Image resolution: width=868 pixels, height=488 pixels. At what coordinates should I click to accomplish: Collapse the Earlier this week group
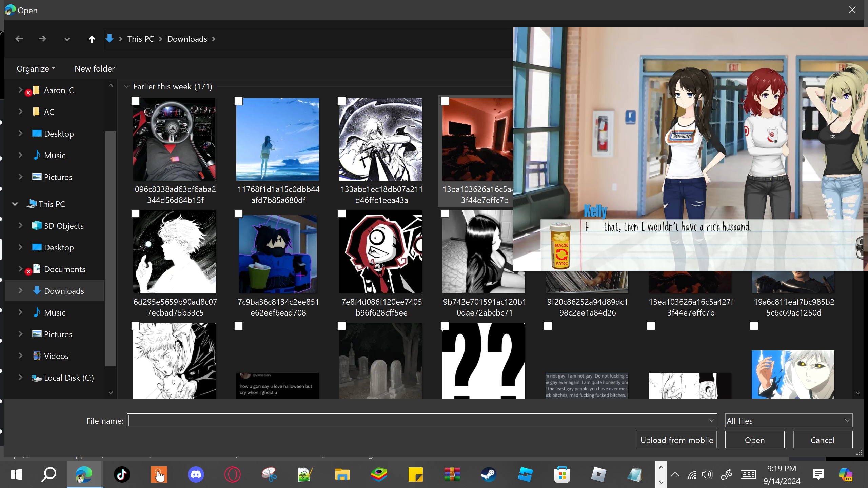127,87
